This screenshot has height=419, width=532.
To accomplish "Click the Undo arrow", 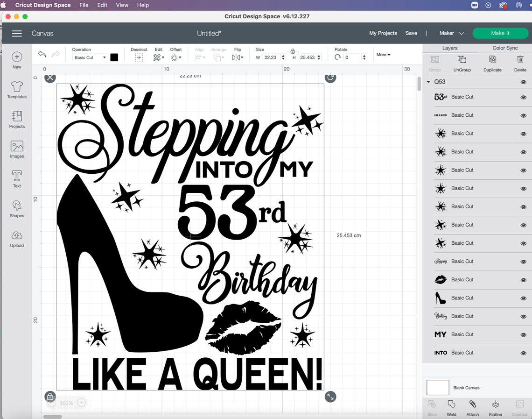I will pyautogui.click(x=42, y=55).
